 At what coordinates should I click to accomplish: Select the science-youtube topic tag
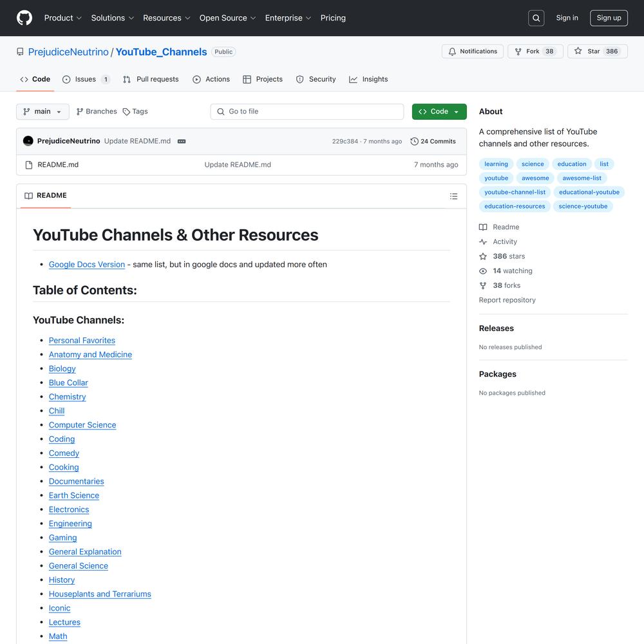coord(583,206)
